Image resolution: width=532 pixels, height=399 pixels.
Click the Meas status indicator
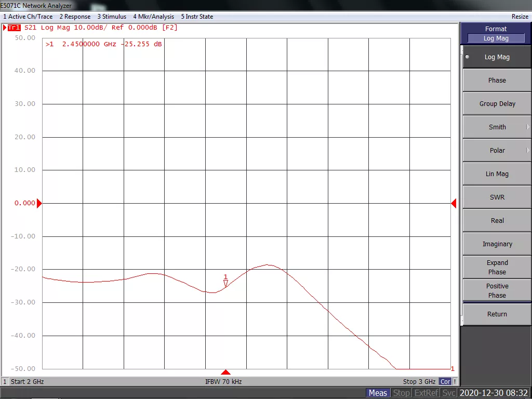(x=378, y=393)
